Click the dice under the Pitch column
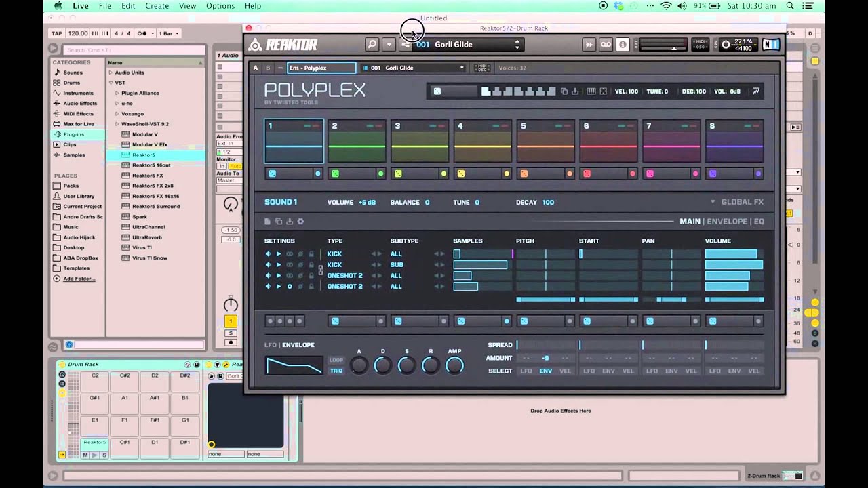This screenshot has height=488, width=868. click(x=524, y=321)
